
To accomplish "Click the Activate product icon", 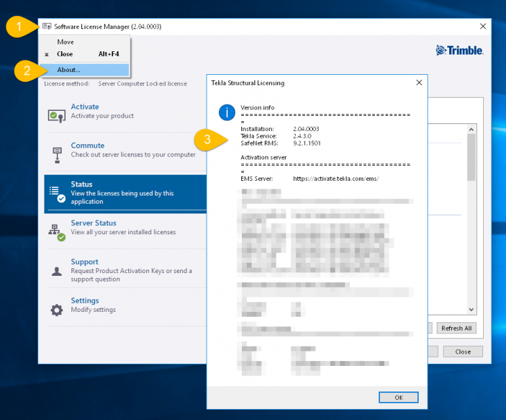I will 56,116.
